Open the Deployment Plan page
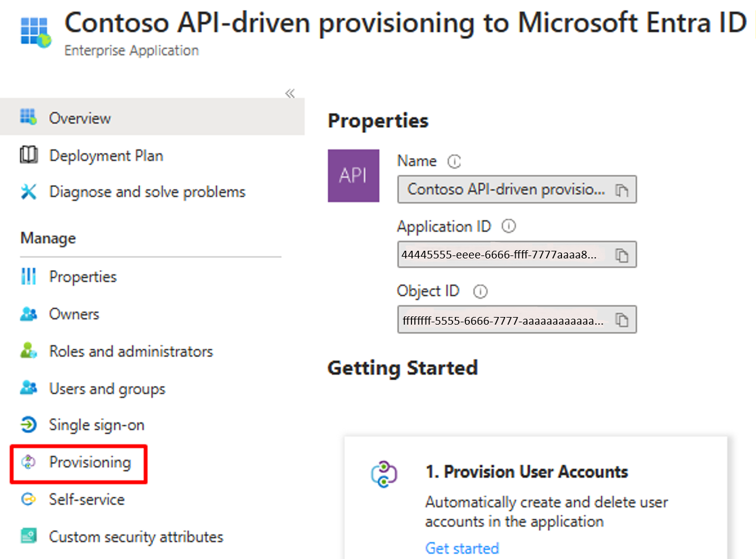756x559 pixels. click(106, 155)
